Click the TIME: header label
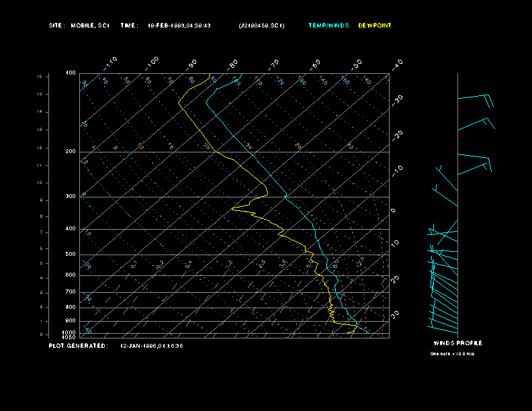 pos(129,26)
